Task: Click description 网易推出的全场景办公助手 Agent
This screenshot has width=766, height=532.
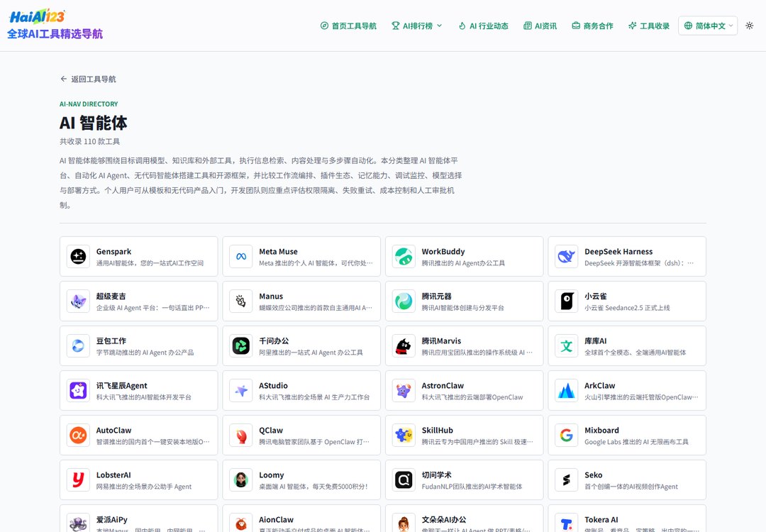Action: (143, 487)
